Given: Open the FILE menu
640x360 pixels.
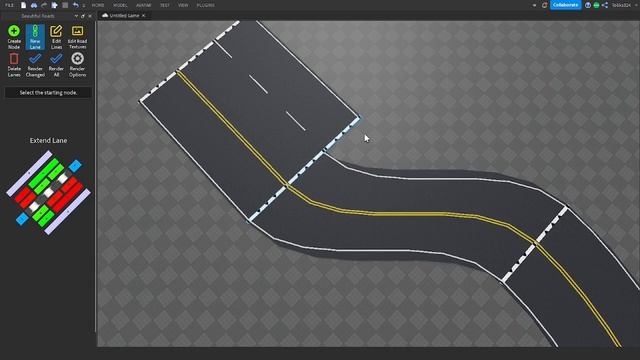Looking at the screenshot, I should [9, 5].
